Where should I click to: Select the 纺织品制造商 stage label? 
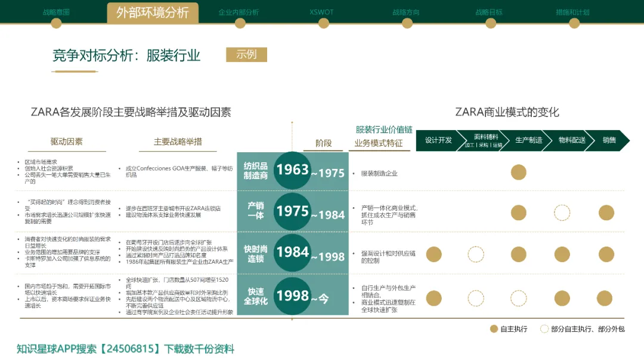pos(255,171)
